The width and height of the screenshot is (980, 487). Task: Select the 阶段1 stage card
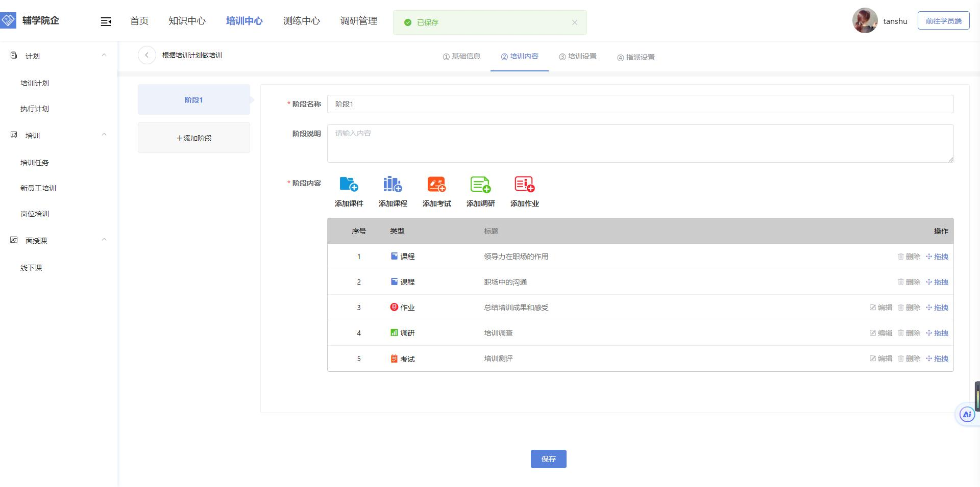194,99
